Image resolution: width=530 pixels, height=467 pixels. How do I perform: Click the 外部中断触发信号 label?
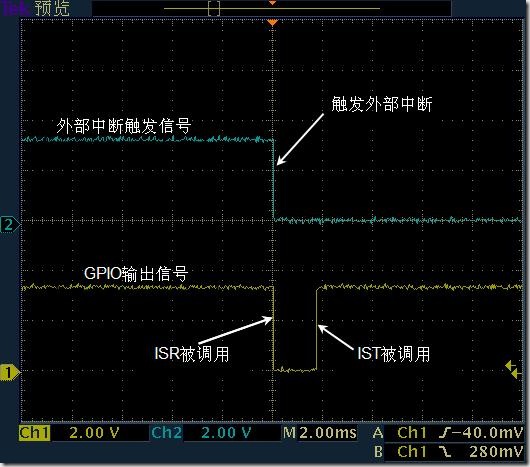click(124, 126)
